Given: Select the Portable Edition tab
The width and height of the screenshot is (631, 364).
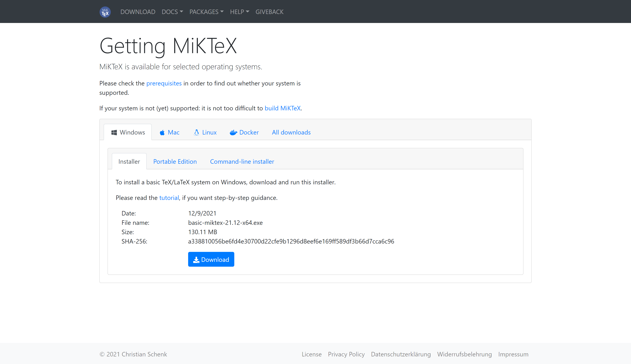Looking at the screenshot, I should coord(175,161).
